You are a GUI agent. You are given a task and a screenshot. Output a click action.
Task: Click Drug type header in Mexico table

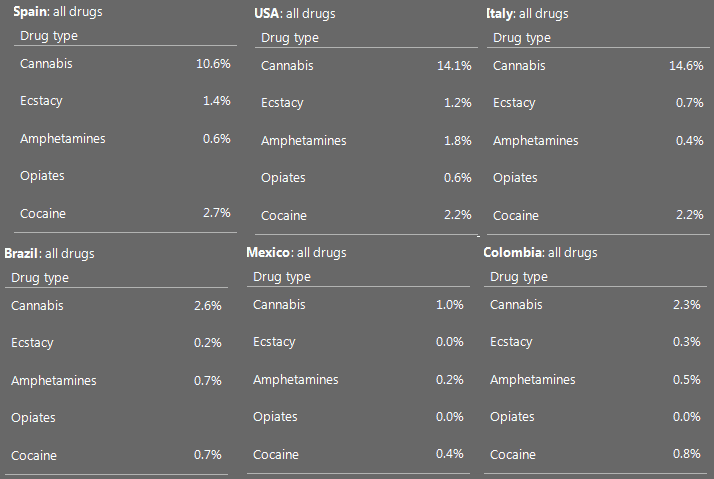(282, 277)
